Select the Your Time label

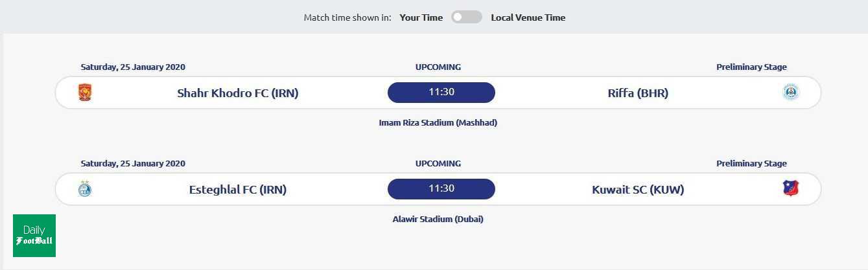pyautogui.click(x=421, y=17)
